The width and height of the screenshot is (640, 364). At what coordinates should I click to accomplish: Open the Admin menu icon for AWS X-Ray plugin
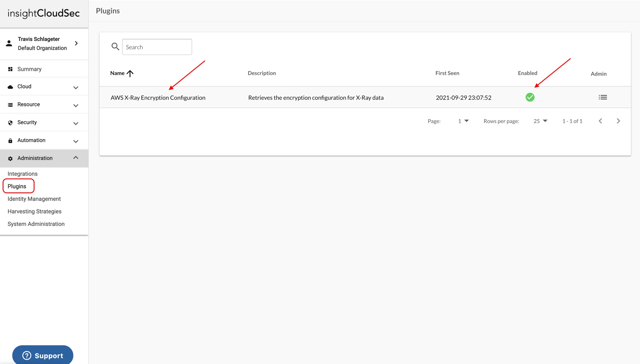point(603,97)
